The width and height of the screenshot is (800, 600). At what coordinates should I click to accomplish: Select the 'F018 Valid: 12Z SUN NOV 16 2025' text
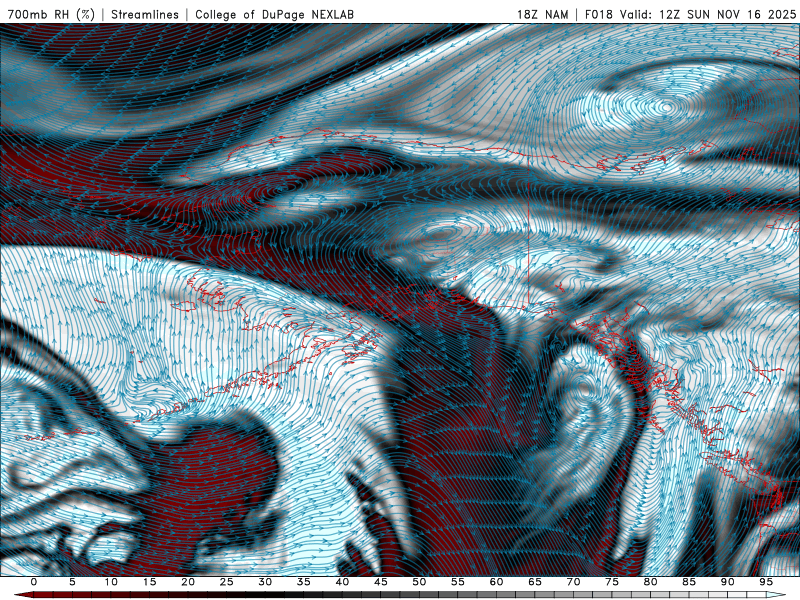click(690, 14)
